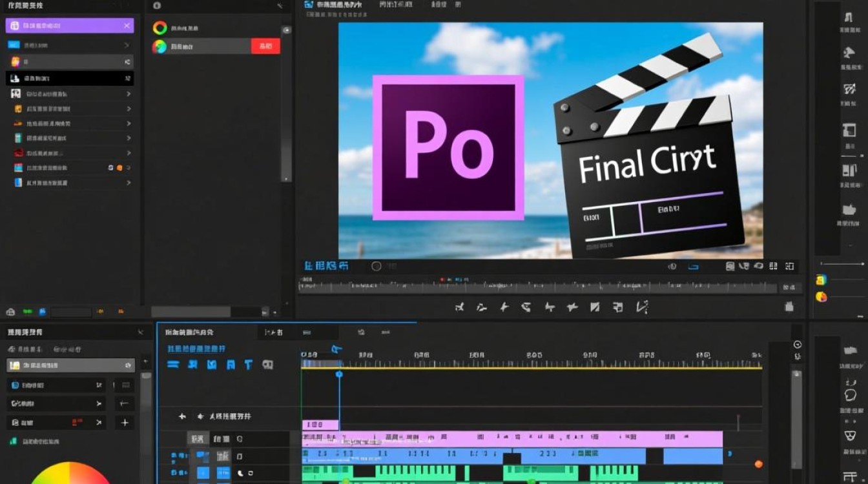Expand the first blue-icon row in left list
Viewport: 868px width, 484px height.
click(127, 45)
